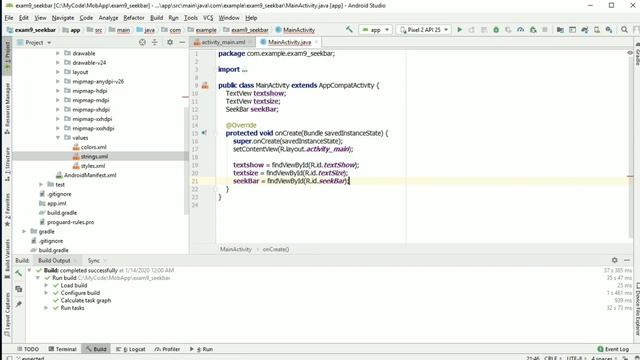
Task: Open Build panel settings gear
Action: click(x=615, y=260)
